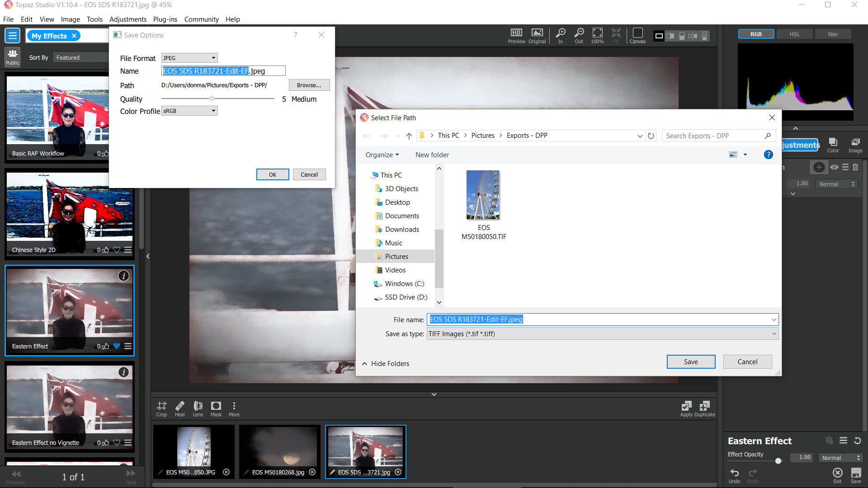Click the Undo icon

pyautogui.click(x=734, y=475)
